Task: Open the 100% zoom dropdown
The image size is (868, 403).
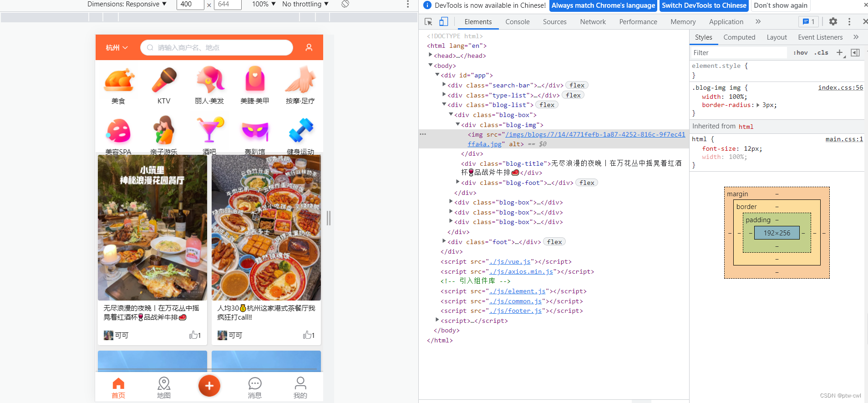Action: point(264,4)
